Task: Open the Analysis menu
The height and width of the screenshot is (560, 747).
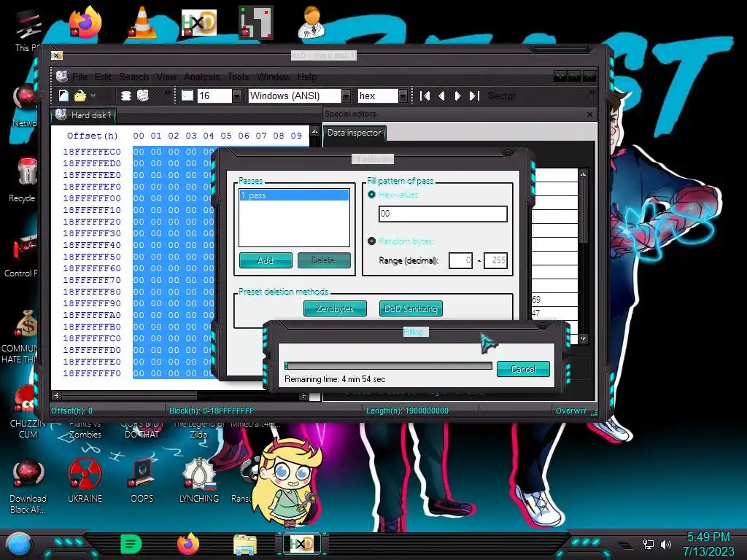Action: pyautogui.click(x=202, y=77)
